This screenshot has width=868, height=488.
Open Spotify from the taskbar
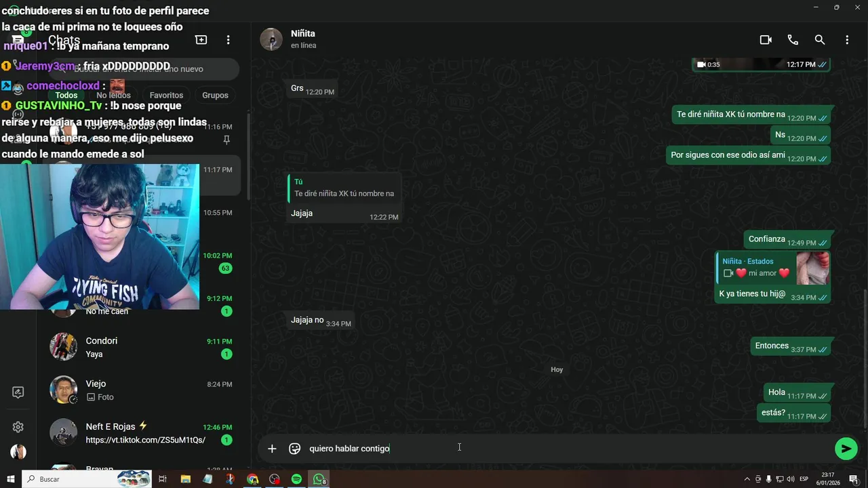coord(296,479)
